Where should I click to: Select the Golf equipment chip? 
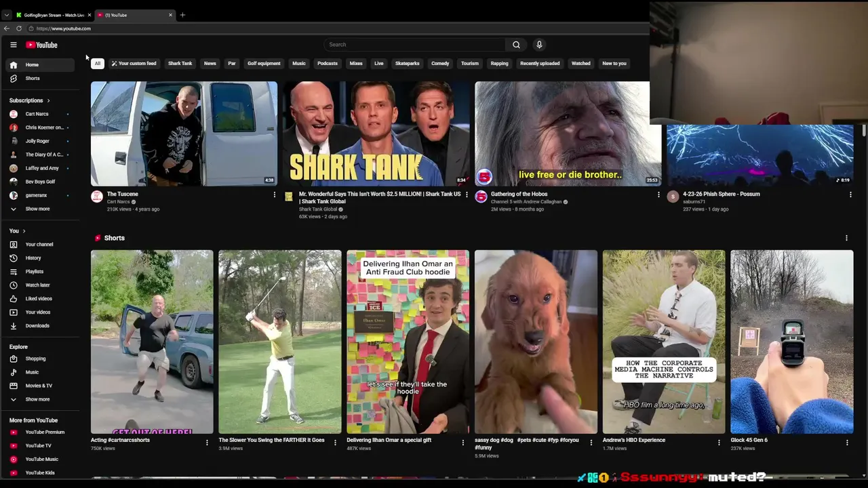[264, 64]
